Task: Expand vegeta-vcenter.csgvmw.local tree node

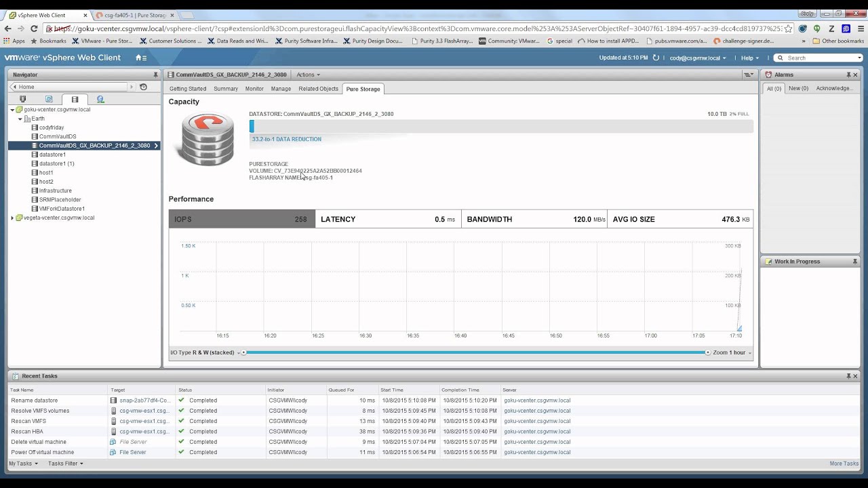Action: (12, 218)
